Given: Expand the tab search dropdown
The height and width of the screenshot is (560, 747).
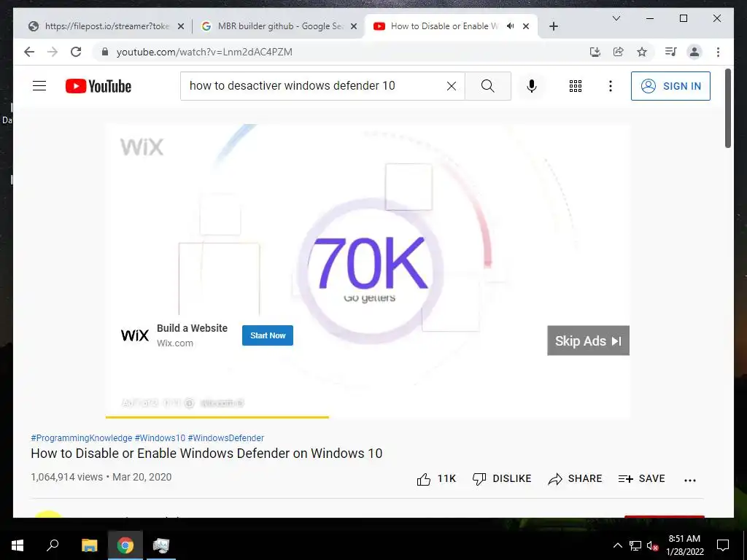Looking at the screenshot, I should pos(616,18).
